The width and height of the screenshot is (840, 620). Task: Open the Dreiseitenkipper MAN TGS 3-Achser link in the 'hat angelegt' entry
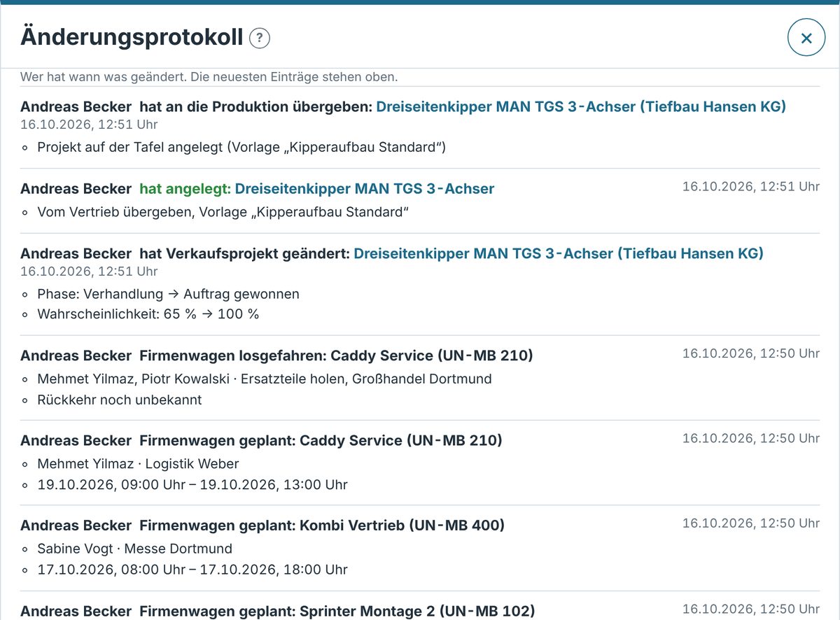(x=365, y=188)
